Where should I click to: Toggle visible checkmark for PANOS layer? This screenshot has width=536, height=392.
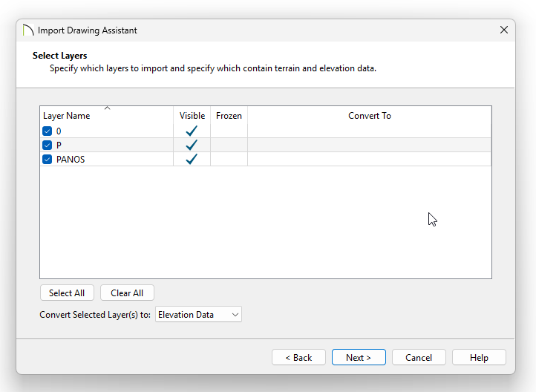(192, 159)
